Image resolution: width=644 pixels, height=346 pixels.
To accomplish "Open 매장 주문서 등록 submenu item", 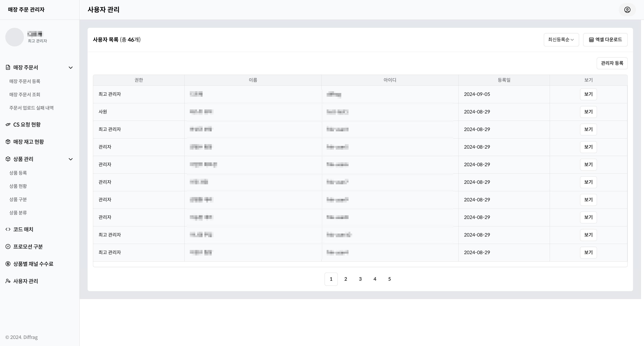I will click(x=25, y=81).
